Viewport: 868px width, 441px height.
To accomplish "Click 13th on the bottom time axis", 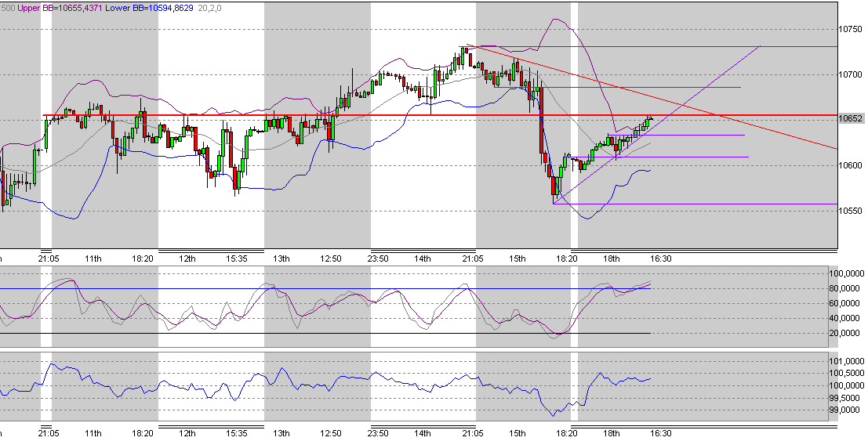I will coord(281,433).
